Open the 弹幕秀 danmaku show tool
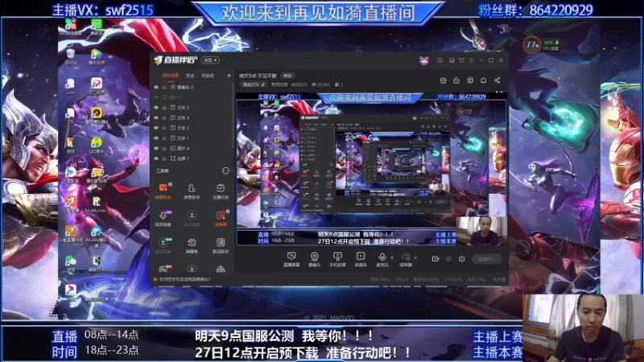Screen dimensions: 644x362 tap(192, 245)
